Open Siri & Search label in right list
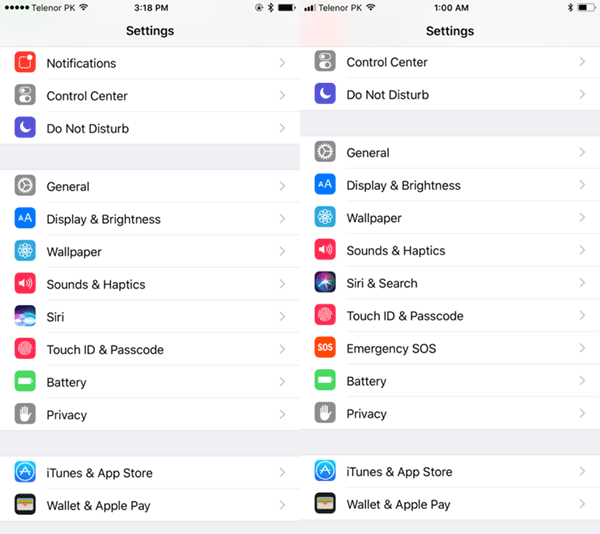Screen dimensions: 600x534 pos(382,283)
